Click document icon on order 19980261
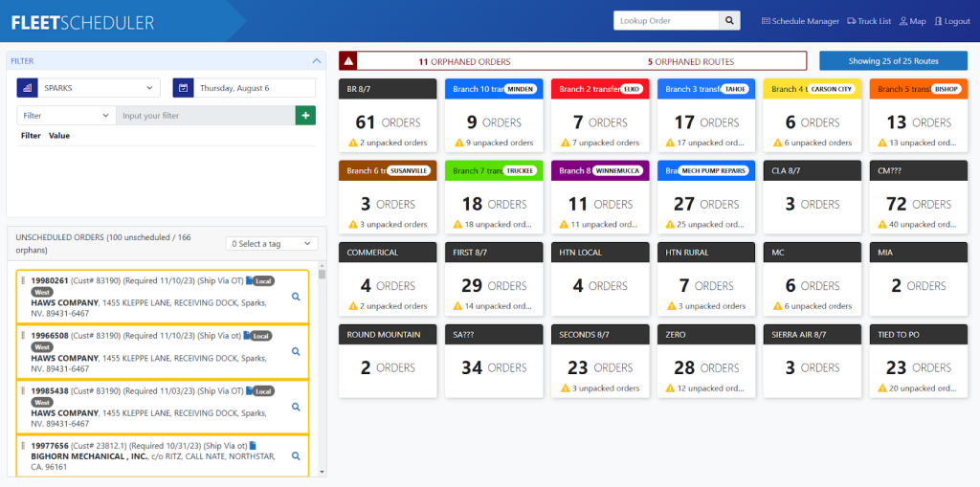980x487 pixels. tap(249, 280)
